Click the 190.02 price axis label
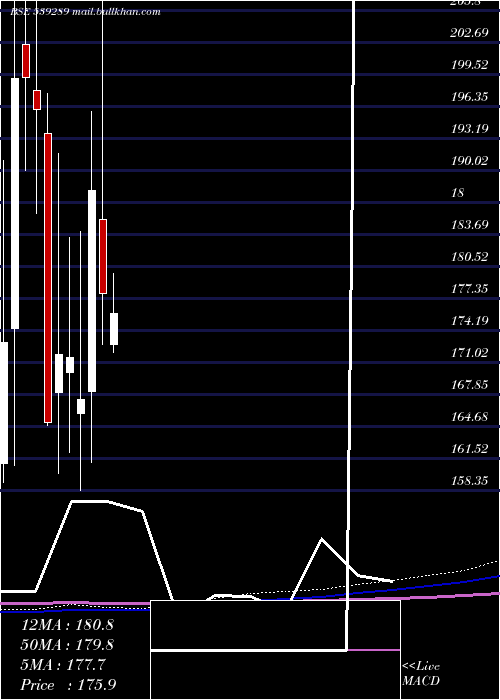This screenshot has height=700, width=500. (x=469, y=161)
